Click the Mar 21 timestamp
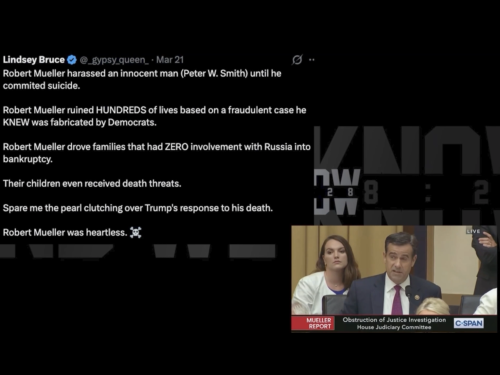500x375 pixels. (x=170, y=60)
